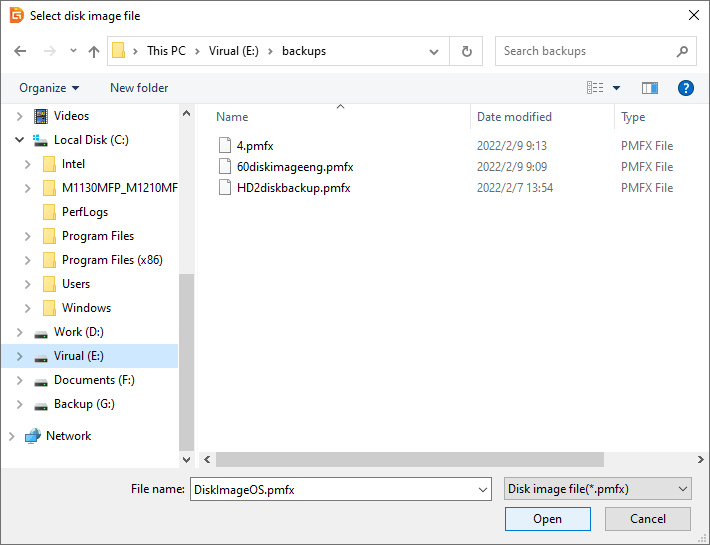710x545 pixels.
Task: Select HD2diskbackup.pmfx in the file list
Action: pyautogui.click(x=293, y=188)
